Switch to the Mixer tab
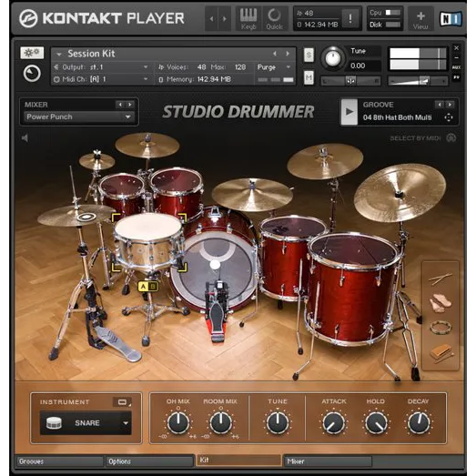 click(x=328, y=461)
